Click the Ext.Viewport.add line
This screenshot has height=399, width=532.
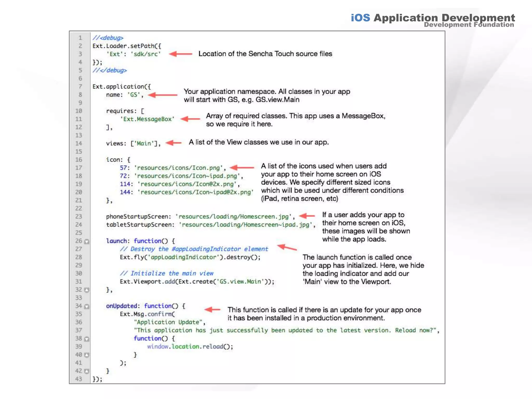click(x=197, y=282)
